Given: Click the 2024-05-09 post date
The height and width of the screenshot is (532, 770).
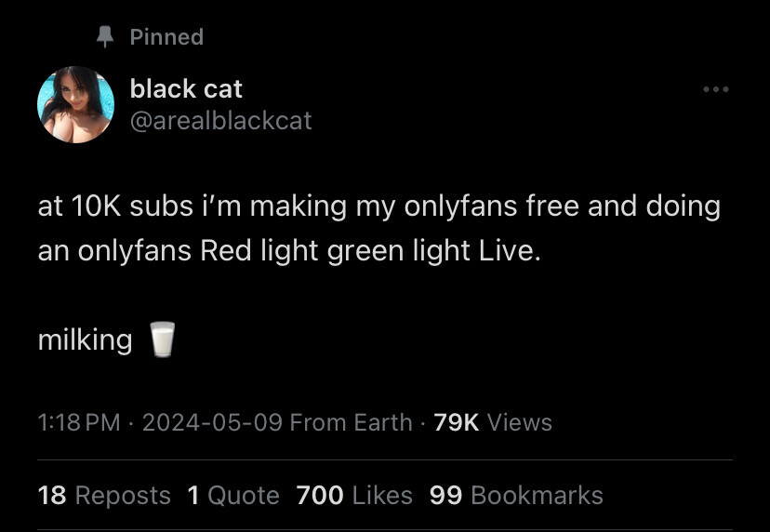Looking at the screenshot, I should (213, 422).
